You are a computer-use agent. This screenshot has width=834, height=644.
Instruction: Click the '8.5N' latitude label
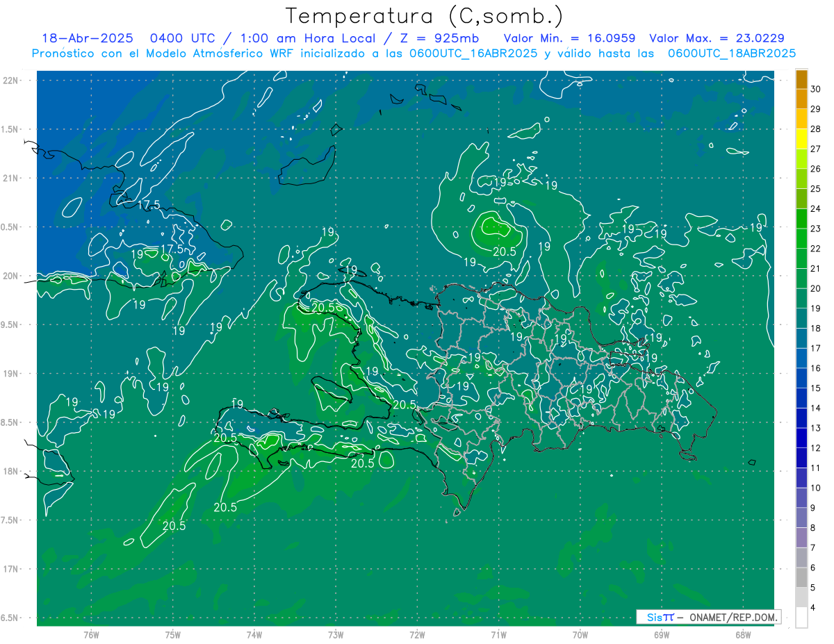(x=10, y=422)
